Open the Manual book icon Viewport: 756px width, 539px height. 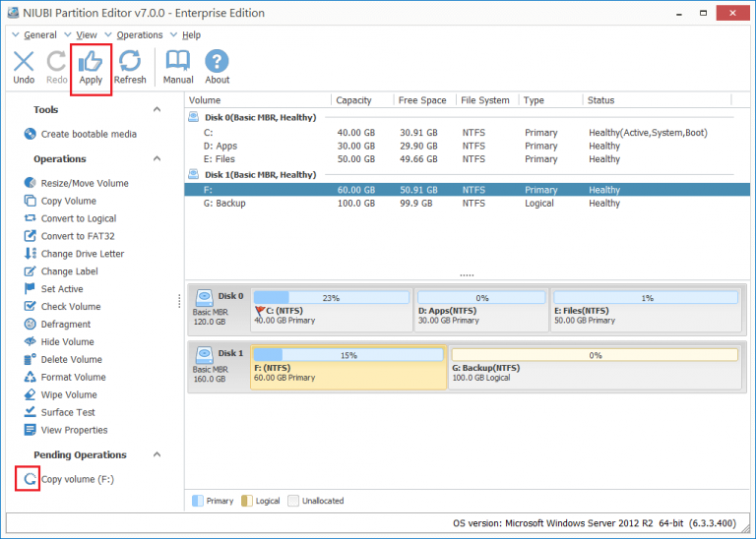coord(178,61)
